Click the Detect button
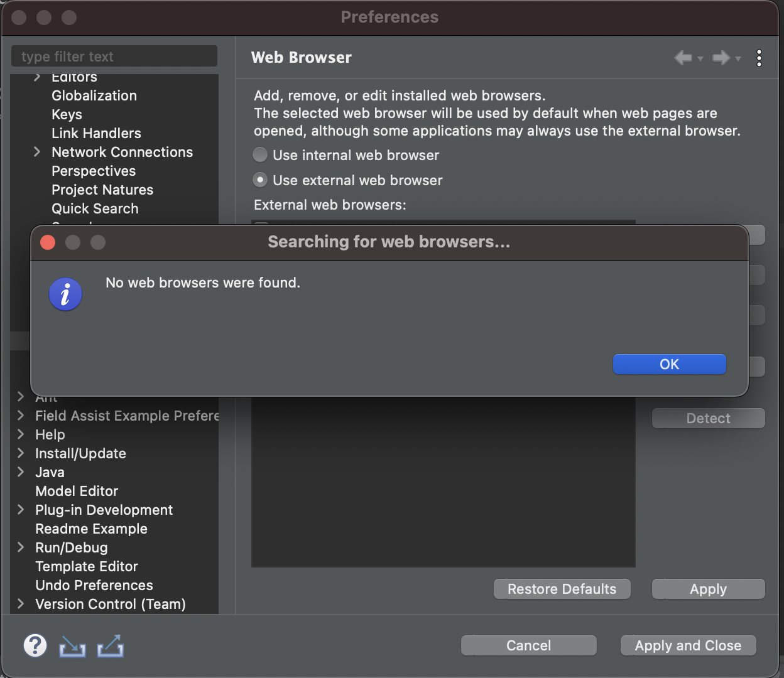The width and height of the screenshot is (784, 678). click(708, 418)
